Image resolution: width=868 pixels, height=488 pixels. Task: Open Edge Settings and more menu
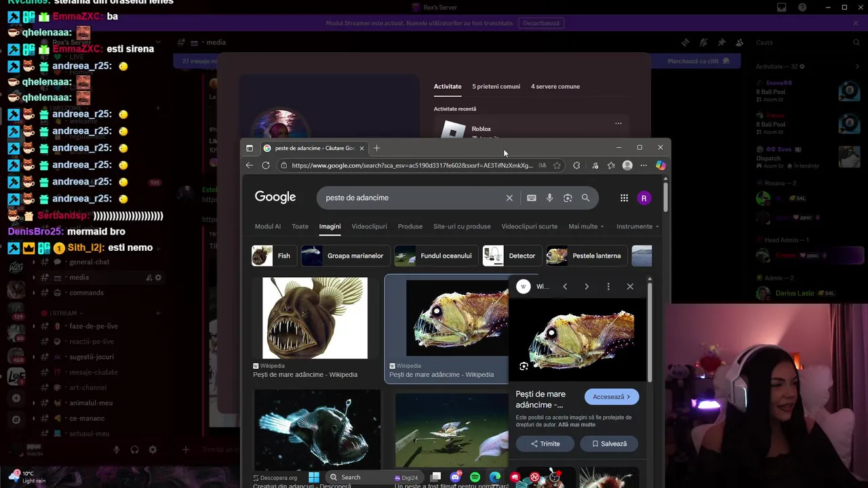(644, 165)
